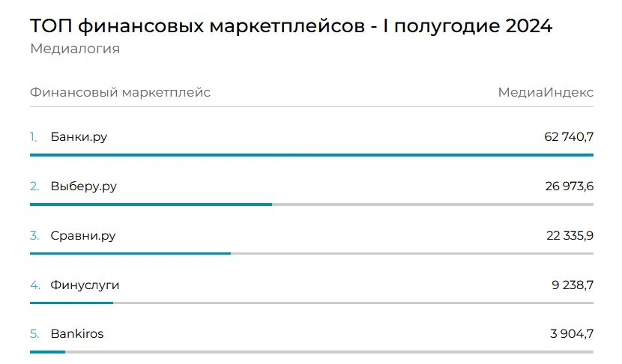Click the Финансовый маркетплейс column header
Viewport: 622px width, 364px height.
pos(120,93)
